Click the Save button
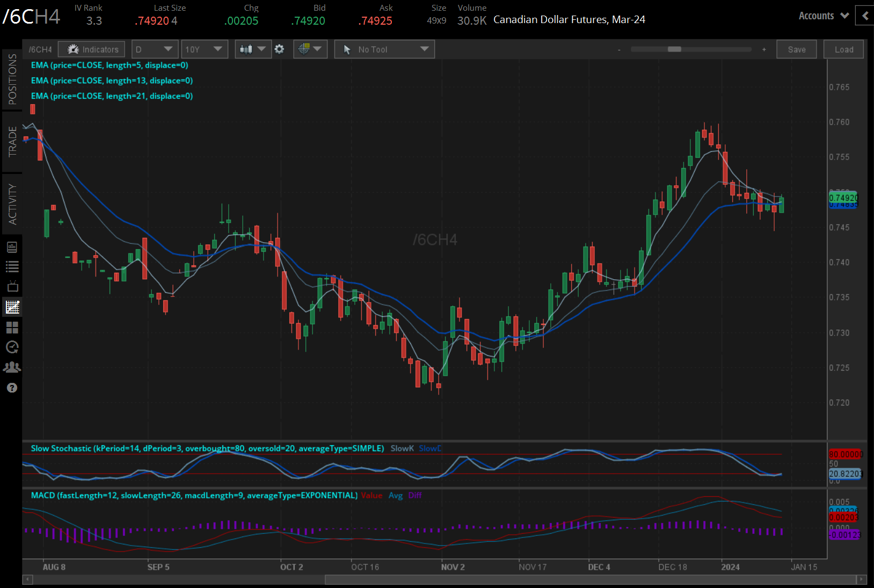Viewport: 874px width, 588px height. pyautogui.click(x=796, y=49)
